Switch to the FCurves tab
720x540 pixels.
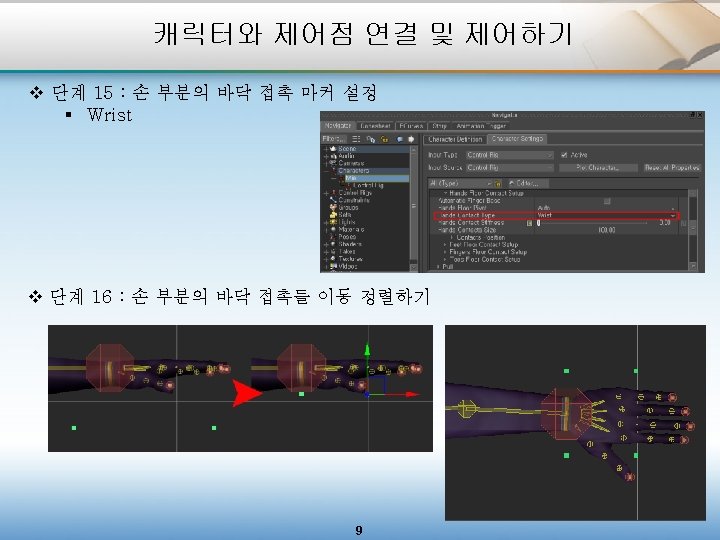coord(411,126)
